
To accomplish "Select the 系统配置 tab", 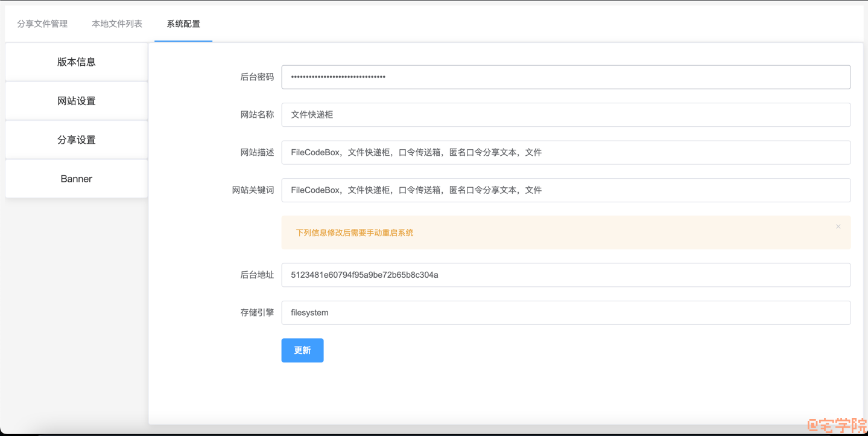I will click(183, 24).
